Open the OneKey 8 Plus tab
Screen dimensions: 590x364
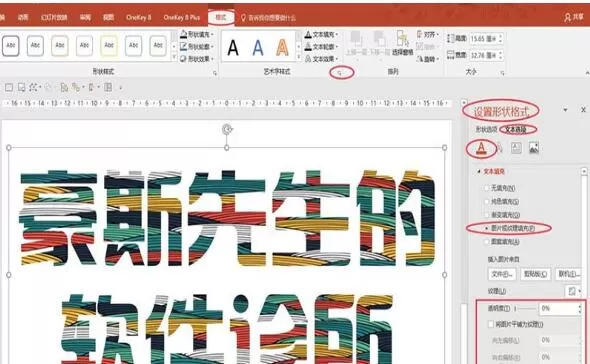[x=181, y=17]
